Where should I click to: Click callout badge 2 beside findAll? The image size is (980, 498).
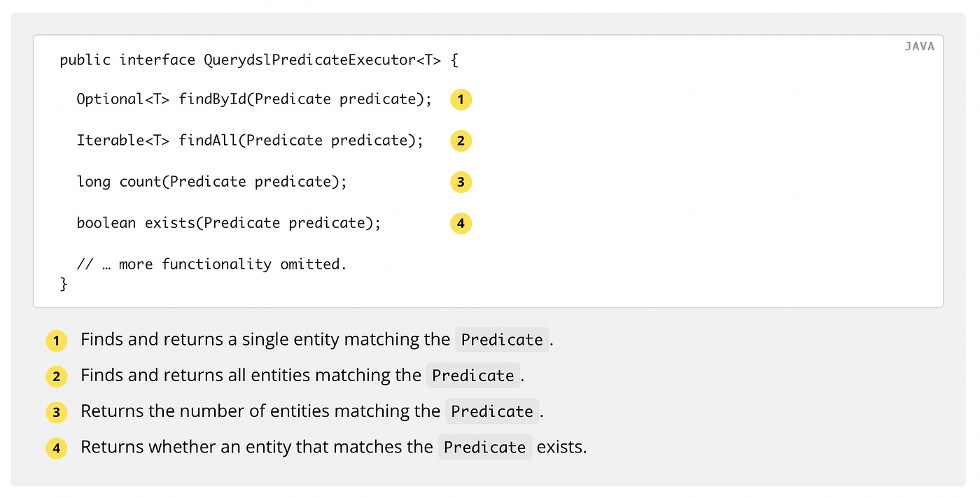click(x=461, y=141)
